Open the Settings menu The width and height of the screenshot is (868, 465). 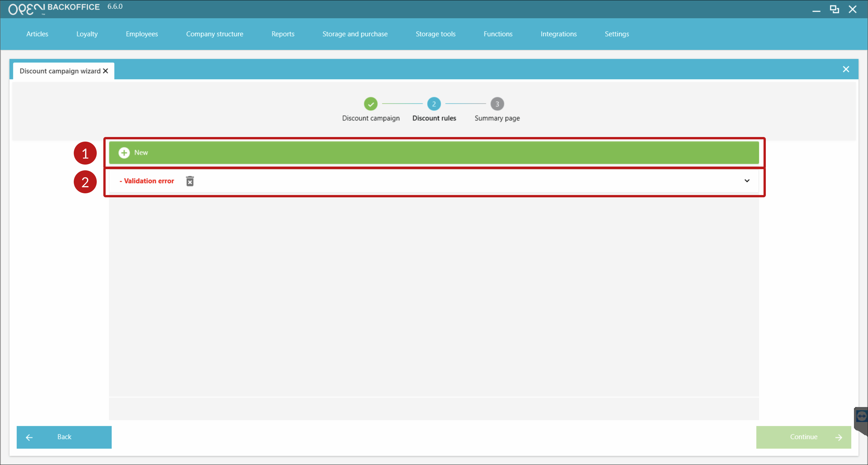pos(616,34)
